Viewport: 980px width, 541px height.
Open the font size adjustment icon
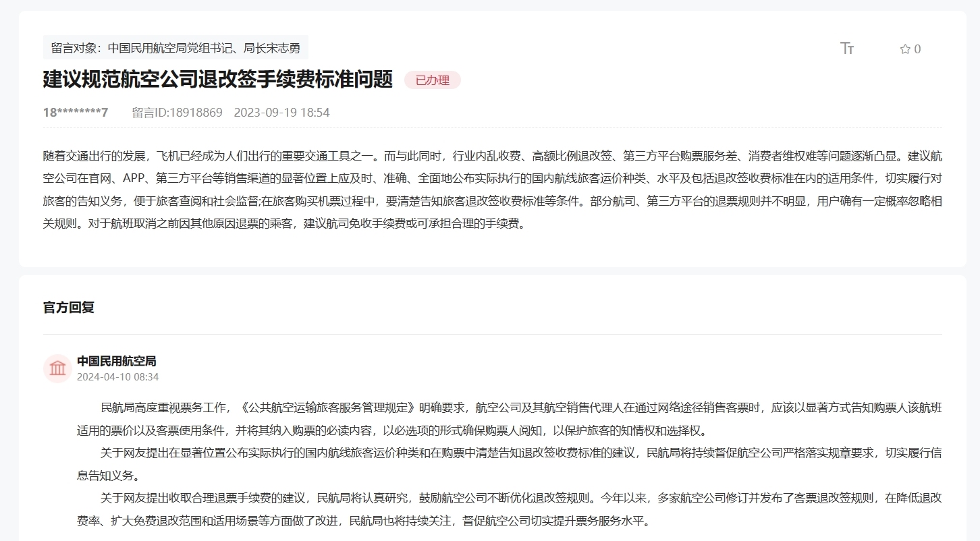point(847,48)
